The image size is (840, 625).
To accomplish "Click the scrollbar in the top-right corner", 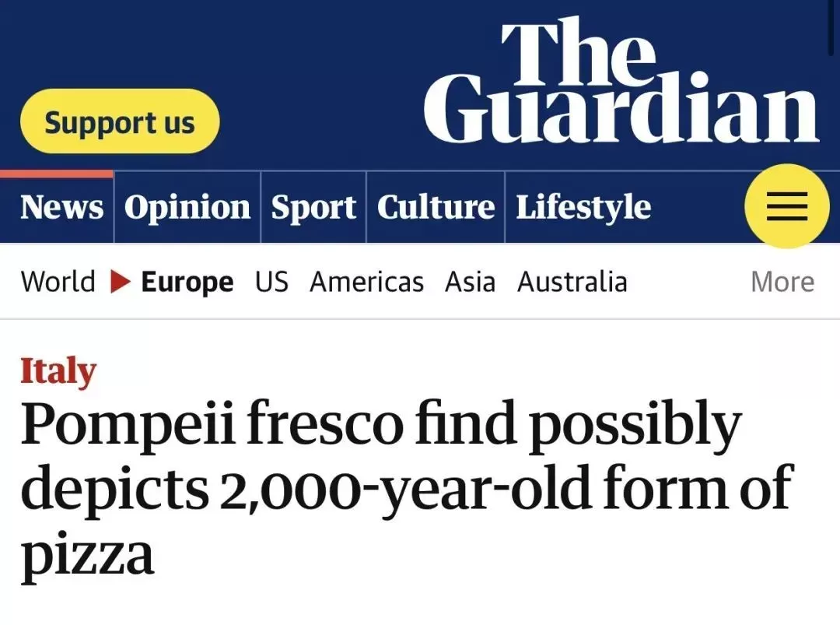I will pos(832,26).
